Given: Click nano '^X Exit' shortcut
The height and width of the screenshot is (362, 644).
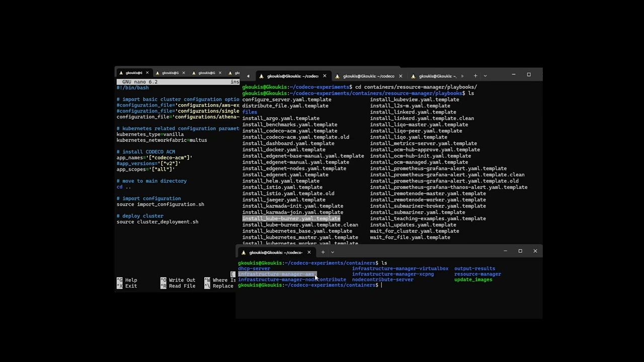Looking at the screenshot, I should (x=127, y=286).
